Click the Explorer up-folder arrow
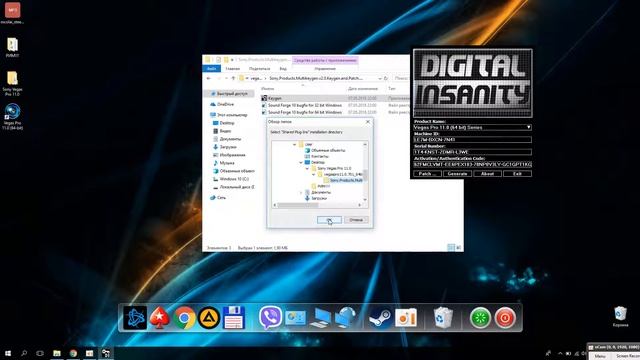Image resolution: width=640 pixels, height=360 pixels. point(233,78)
